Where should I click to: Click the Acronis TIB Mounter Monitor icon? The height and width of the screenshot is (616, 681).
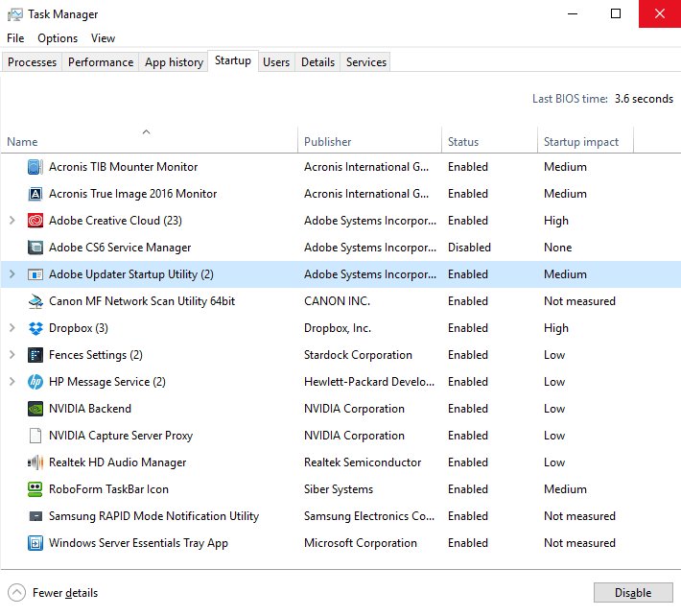(x=35, y=167)
